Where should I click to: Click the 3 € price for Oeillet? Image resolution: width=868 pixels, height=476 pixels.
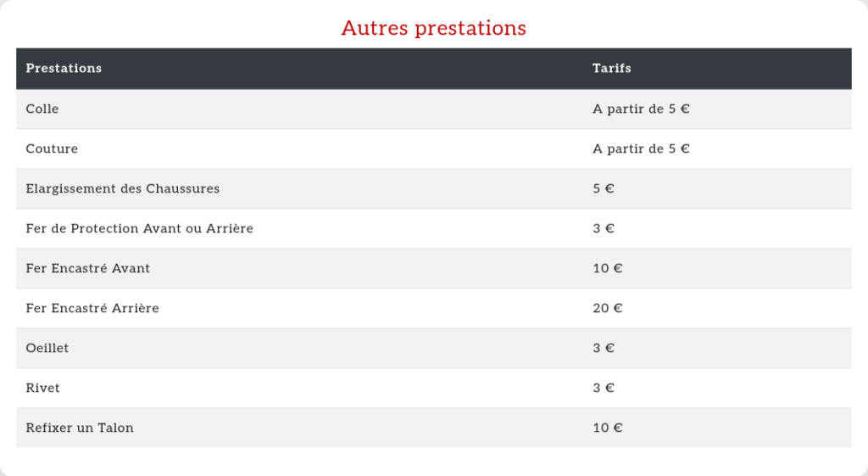click(x=604, y=348)
